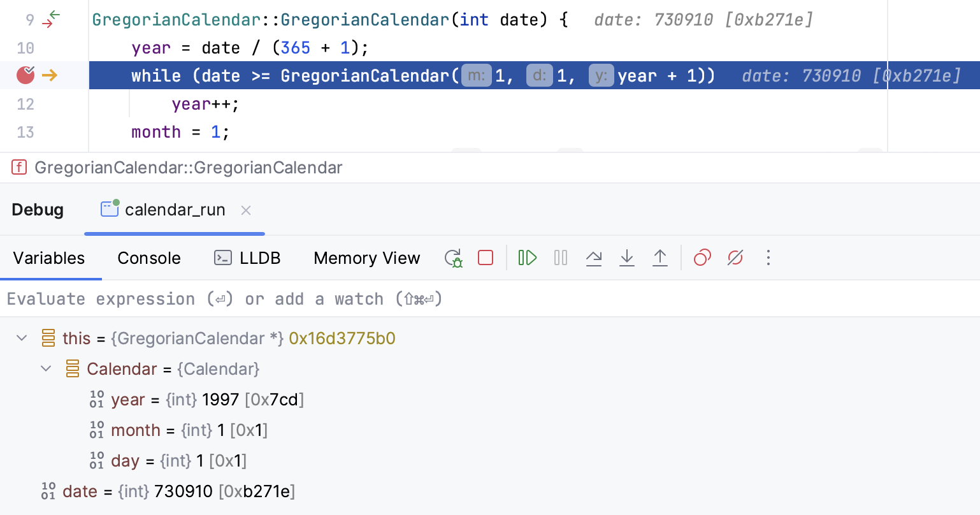Close the calendar_run debug tab
This screenshot has height=515, width=980.
point(246,210)
